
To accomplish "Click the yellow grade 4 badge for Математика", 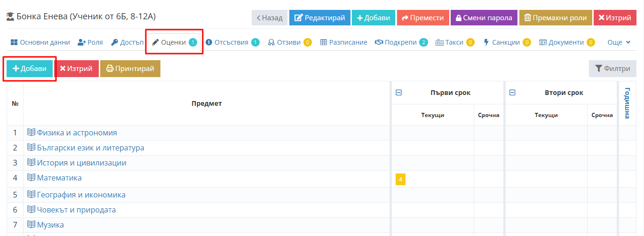I will [x=400, y=179].
